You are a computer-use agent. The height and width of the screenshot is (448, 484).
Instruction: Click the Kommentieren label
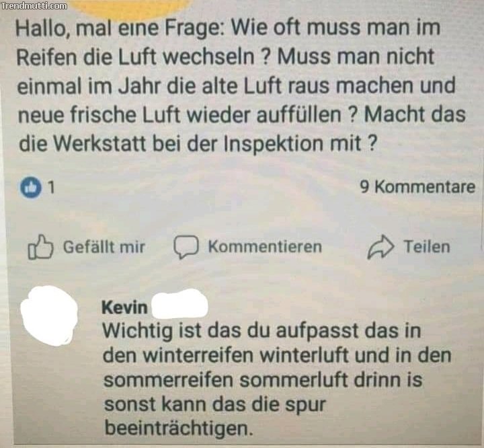[265, 247]
